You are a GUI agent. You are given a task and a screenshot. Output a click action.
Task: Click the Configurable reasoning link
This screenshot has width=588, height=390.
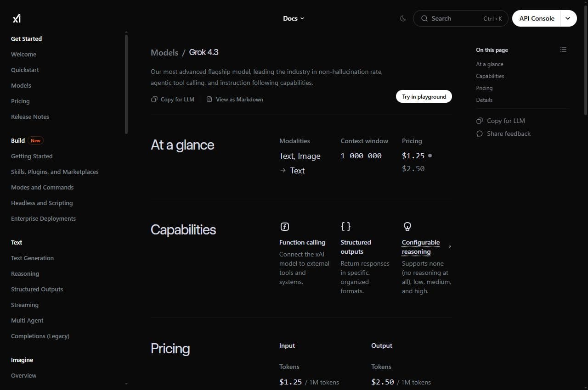(421, 247)
